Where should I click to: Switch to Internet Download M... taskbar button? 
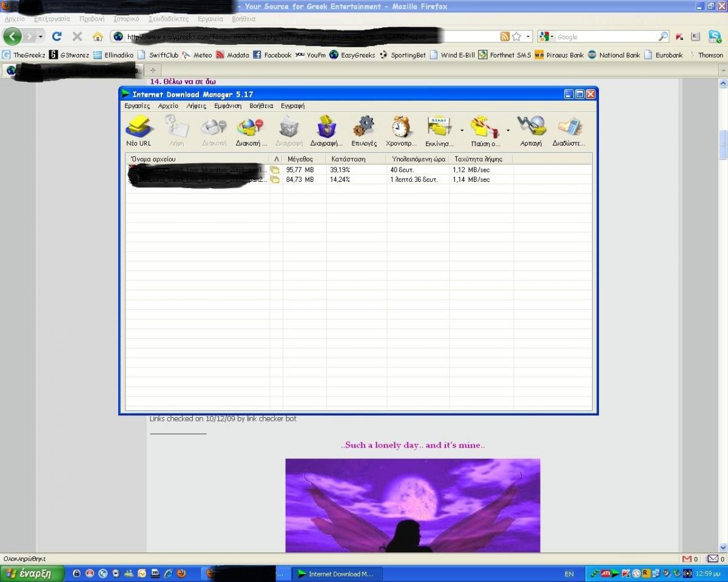coord(336,574)
